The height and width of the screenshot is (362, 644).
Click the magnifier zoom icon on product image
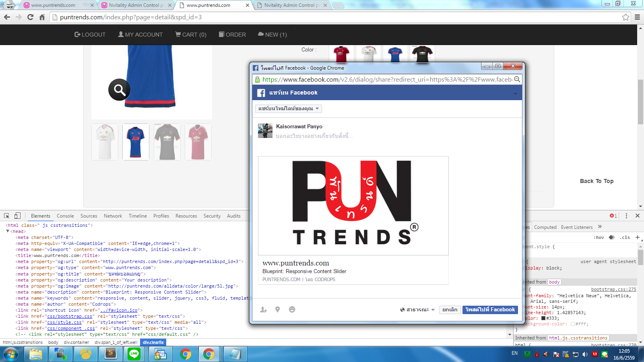coord(119,90)
